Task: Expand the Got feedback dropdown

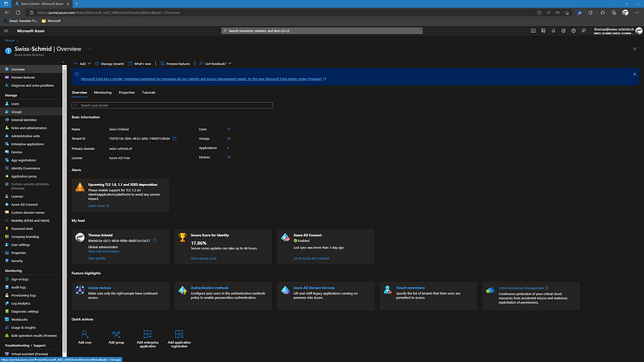Action: tap(216, 64)
